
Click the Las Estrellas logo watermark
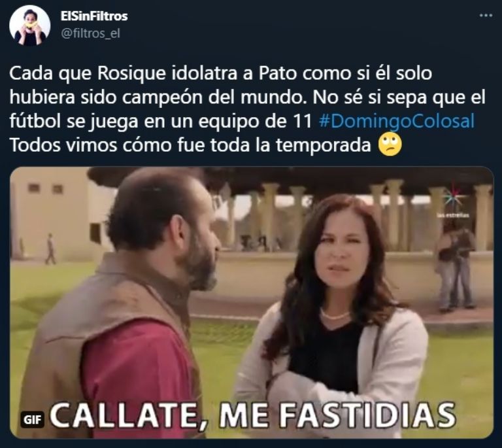tap(453, 201)
